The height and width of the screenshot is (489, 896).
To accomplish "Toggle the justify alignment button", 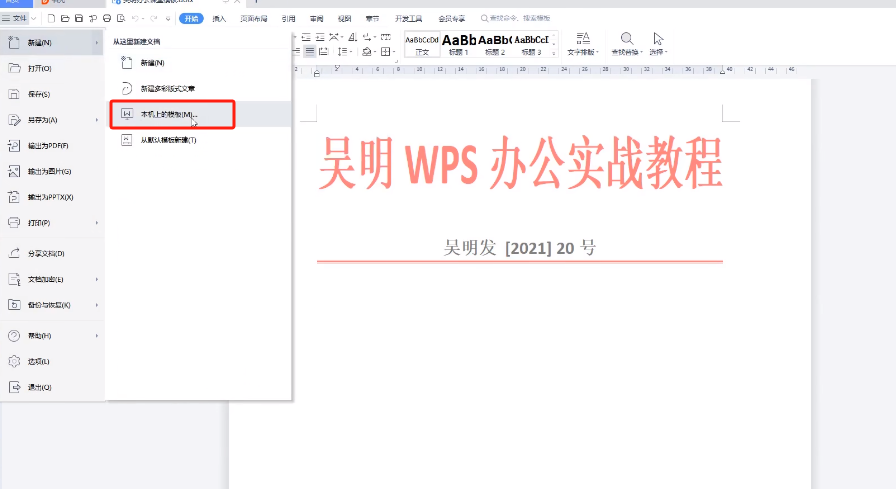I will click(x=310, y=51).
